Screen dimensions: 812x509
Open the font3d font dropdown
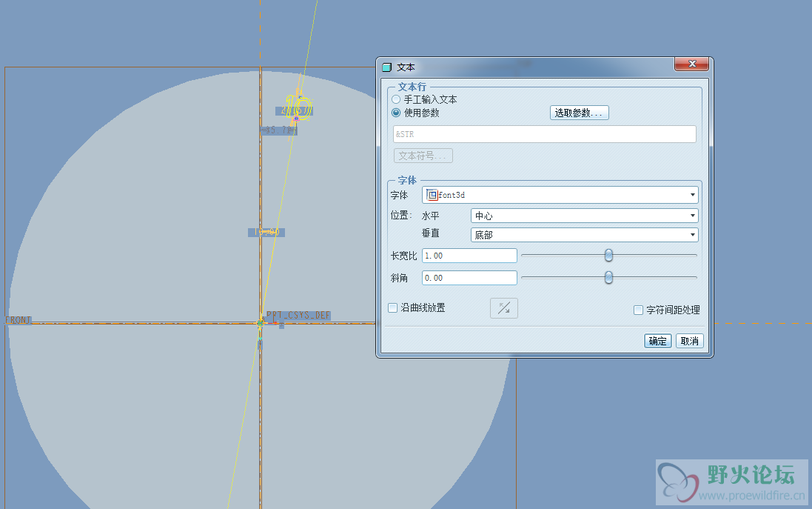pos(560,195)
